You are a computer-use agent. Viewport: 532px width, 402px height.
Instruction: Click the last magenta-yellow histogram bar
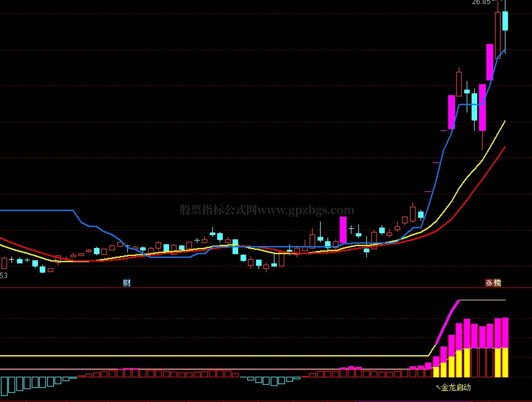(505, 347)
